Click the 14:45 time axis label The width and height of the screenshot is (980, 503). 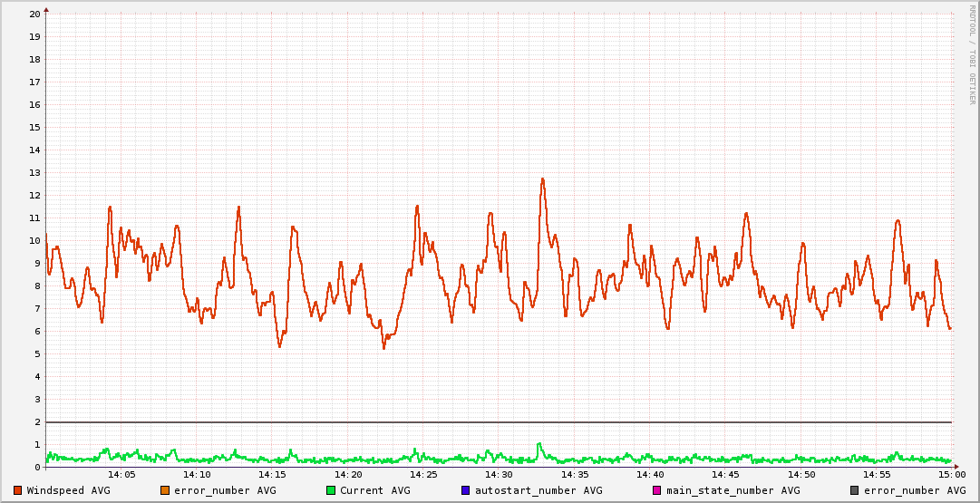coord(726,475)
